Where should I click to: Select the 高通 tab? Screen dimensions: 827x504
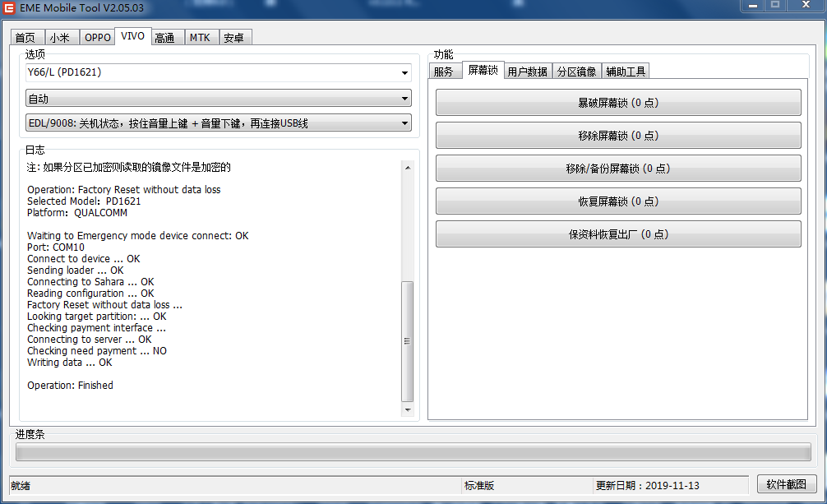point(165,38)
